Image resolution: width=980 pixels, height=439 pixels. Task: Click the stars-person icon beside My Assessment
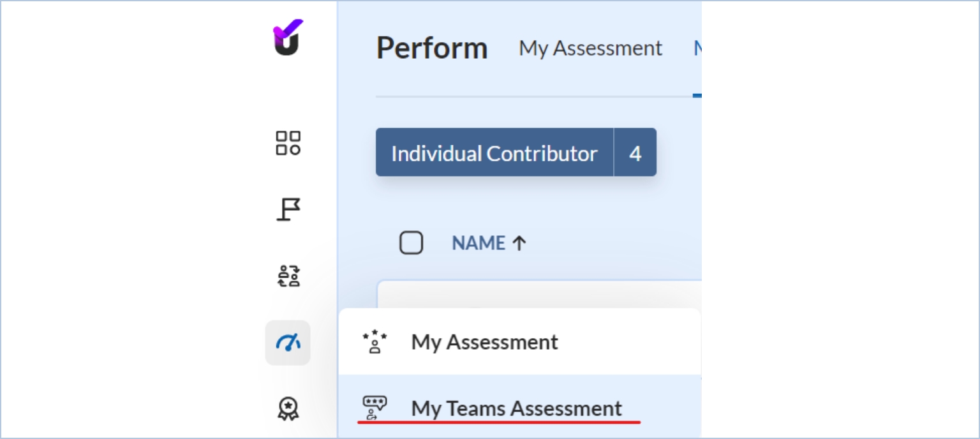[x=375, y=342]
